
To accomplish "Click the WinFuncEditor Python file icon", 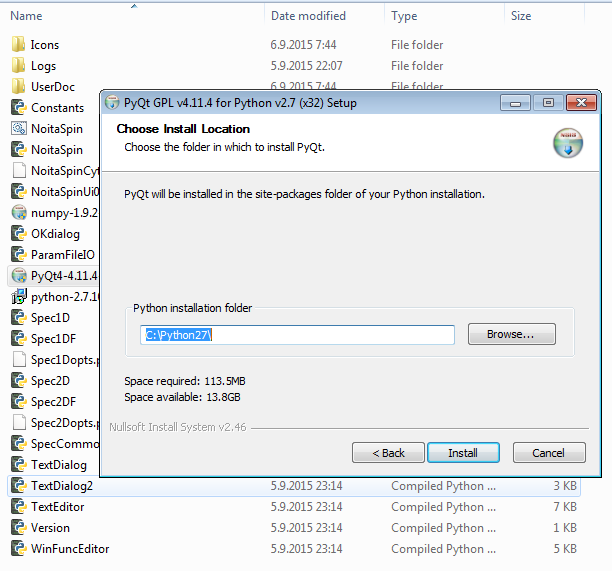I will coord(18,549).
